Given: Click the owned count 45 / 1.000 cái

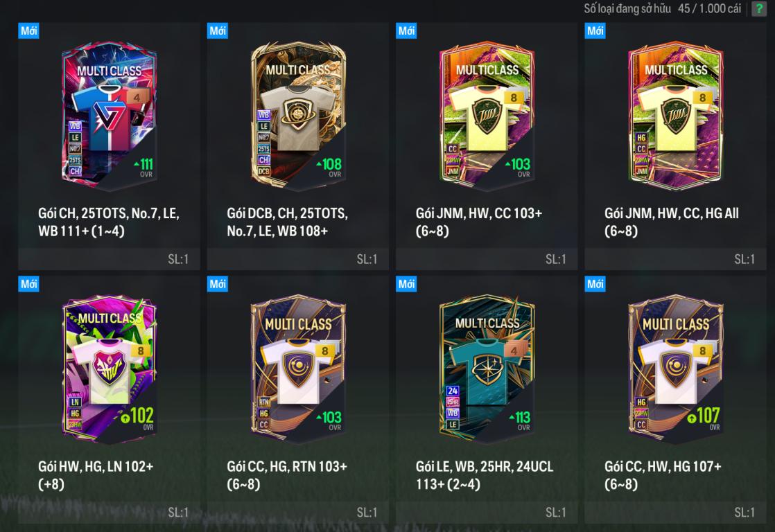Looking at the screenshot, I should (x=710, y=8).
